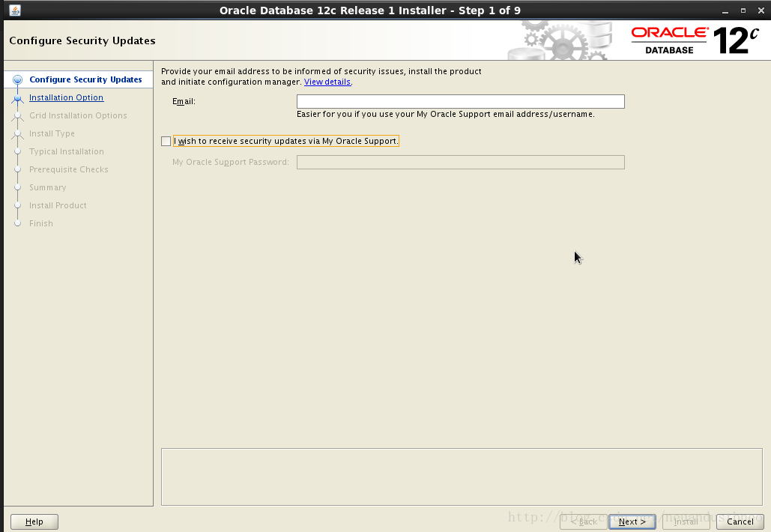The height and width of the screenshot is (532, 771).
Task: Go to the Installation Option step
Action: (67, 97)
